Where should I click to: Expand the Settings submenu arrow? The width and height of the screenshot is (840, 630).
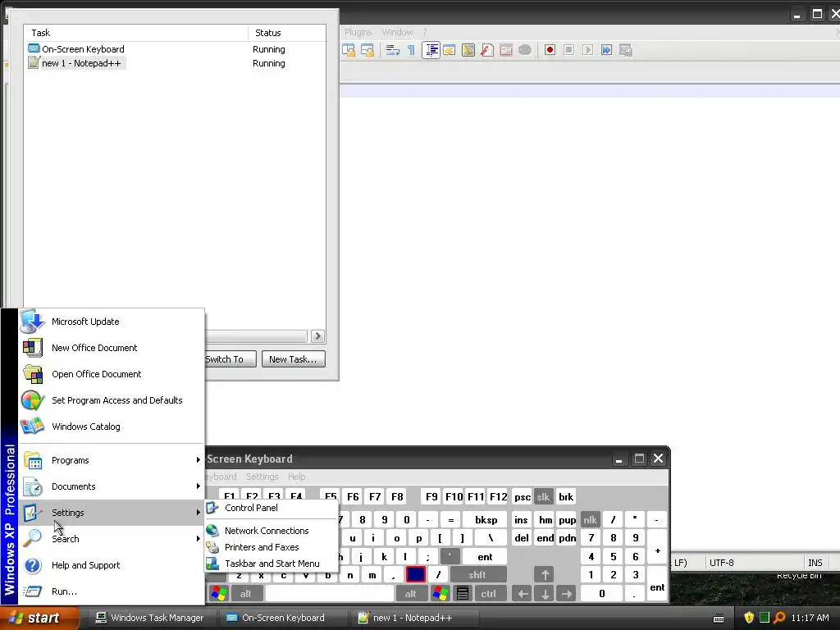pyautogui.click(x=198, y=512)
